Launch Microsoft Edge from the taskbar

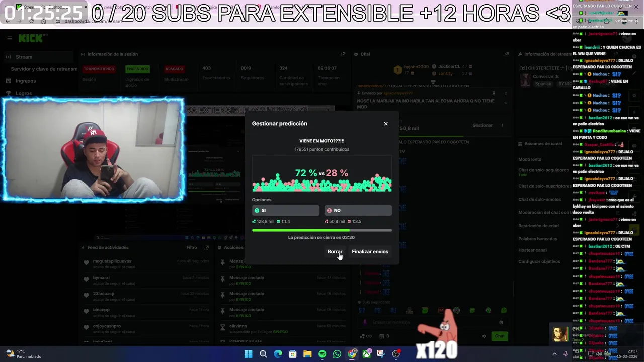point(278,354)
